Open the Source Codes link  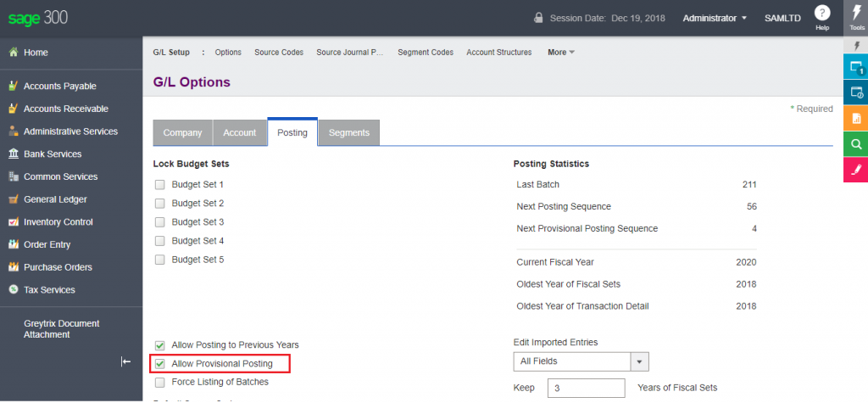tap(279, 53)
